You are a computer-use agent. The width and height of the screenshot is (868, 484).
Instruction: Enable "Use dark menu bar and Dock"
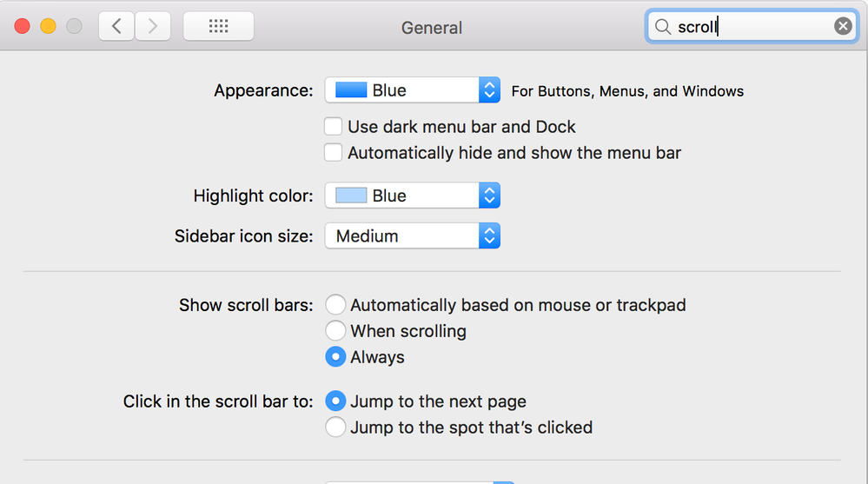pos(334,127)
